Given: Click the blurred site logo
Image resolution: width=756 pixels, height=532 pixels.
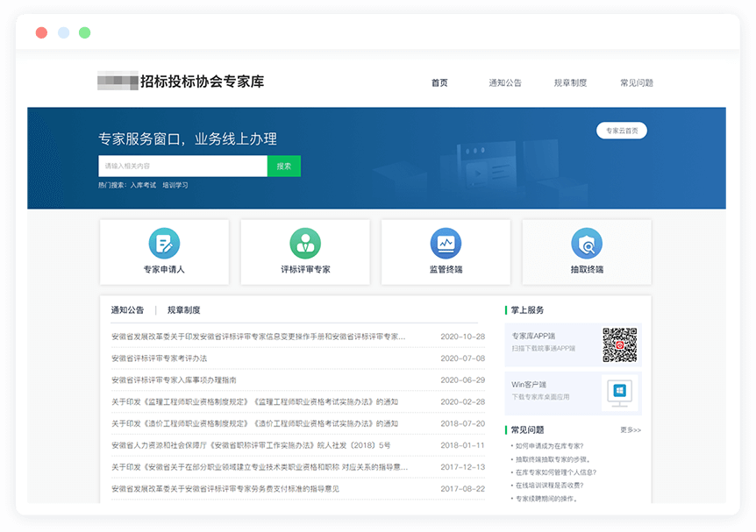Looking at the screenshot, I should pyautogui.click(x=118, y=82).
